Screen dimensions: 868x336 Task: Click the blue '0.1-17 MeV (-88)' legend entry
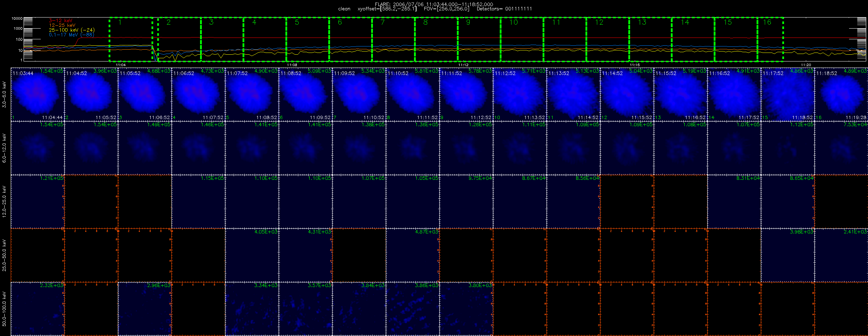tap(71, 35)
